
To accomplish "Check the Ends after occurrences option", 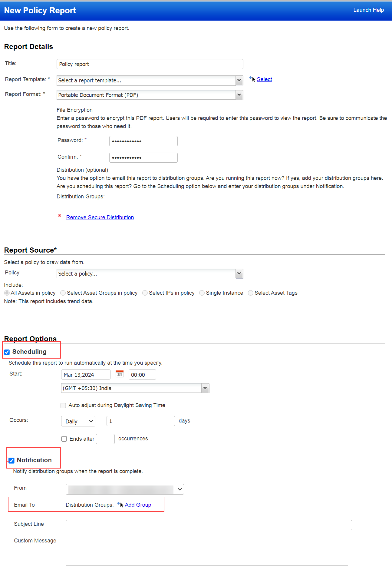I will [x=64, y=439].
